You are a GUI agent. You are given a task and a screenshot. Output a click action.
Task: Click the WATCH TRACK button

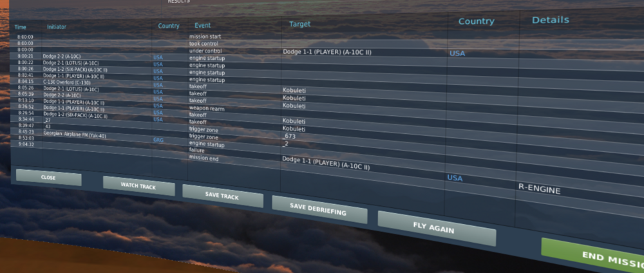tap(138, 186)
